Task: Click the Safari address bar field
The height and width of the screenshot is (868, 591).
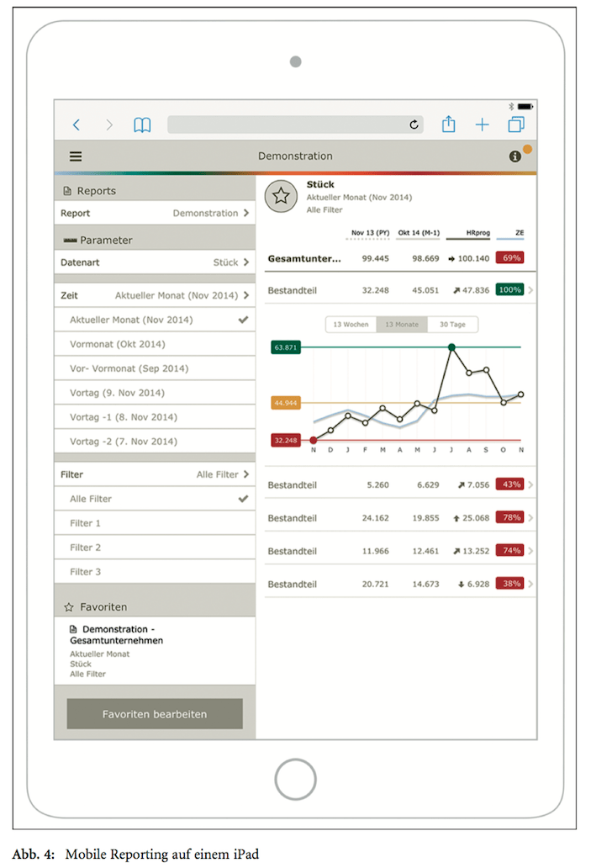Action: [x=286, y=125]
